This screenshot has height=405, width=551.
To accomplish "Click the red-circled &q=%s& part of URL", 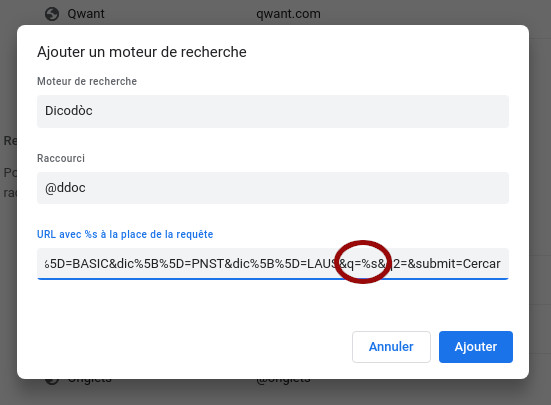I will pos(363,263).
